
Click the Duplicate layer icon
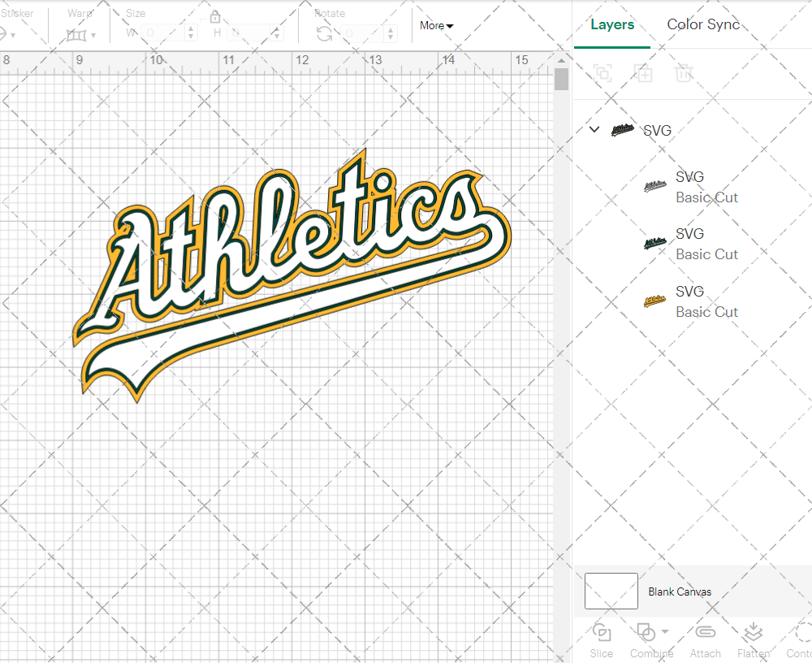coord(643,73)
